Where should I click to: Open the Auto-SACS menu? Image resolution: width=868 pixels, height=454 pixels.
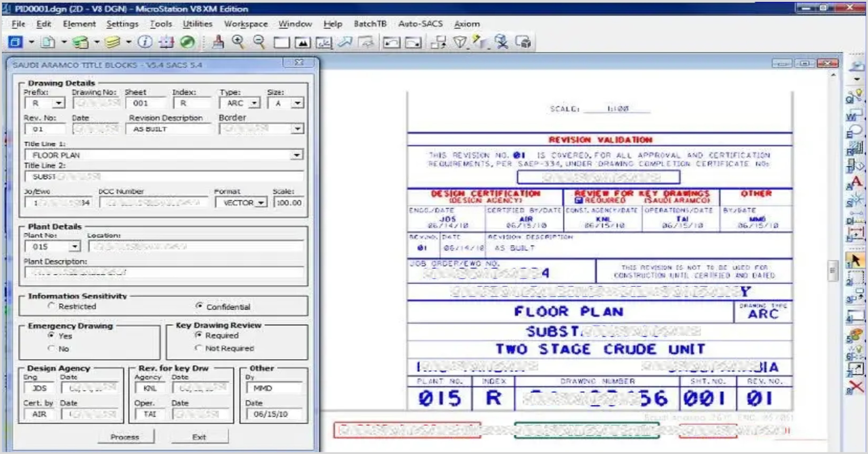[420, 24]
